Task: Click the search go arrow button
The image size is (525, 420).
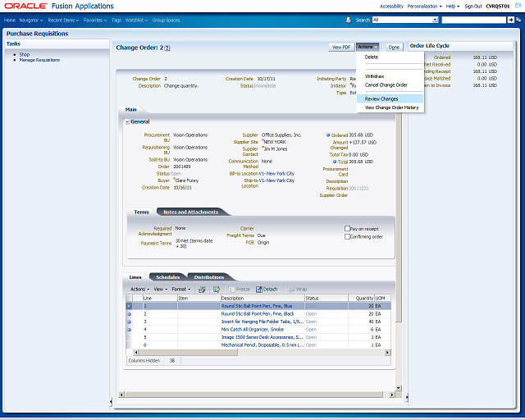Action: (x=510, y=20)
